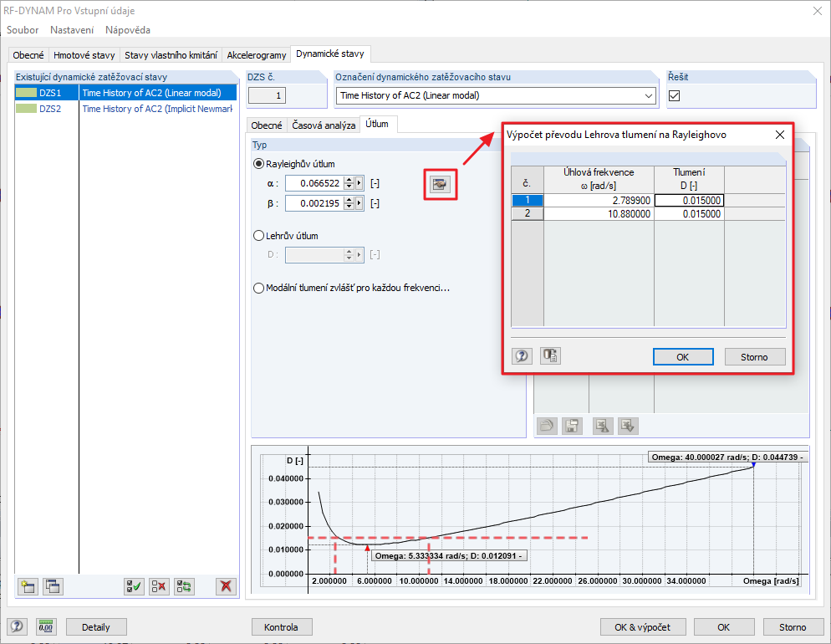Deselect all load cases icon

click(x=159, y=586)
